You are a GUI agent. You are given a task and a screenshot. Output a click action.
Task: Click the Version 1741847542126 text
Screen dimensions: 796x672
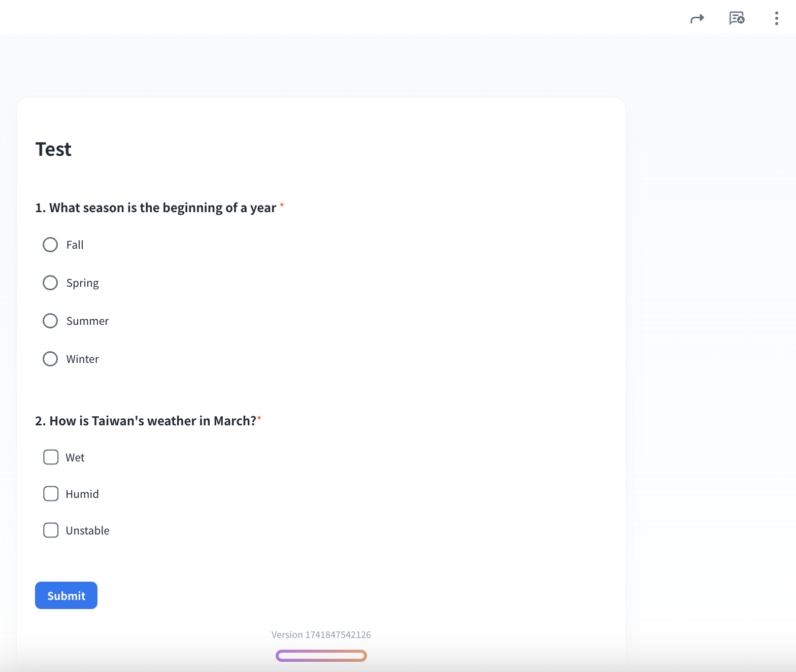pos(321,634)
